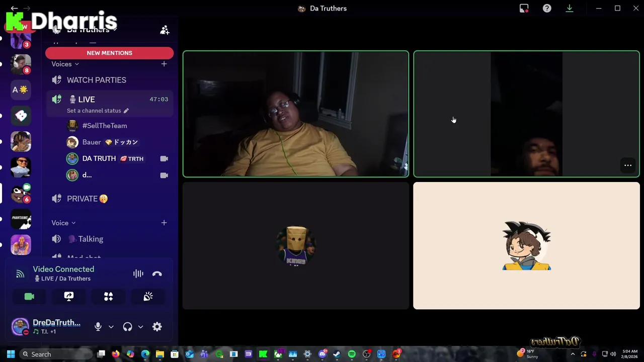This screenshot has height=362, width=644.
Task: Open the sunglasses avatar server icon
Action: pos(21,167)
